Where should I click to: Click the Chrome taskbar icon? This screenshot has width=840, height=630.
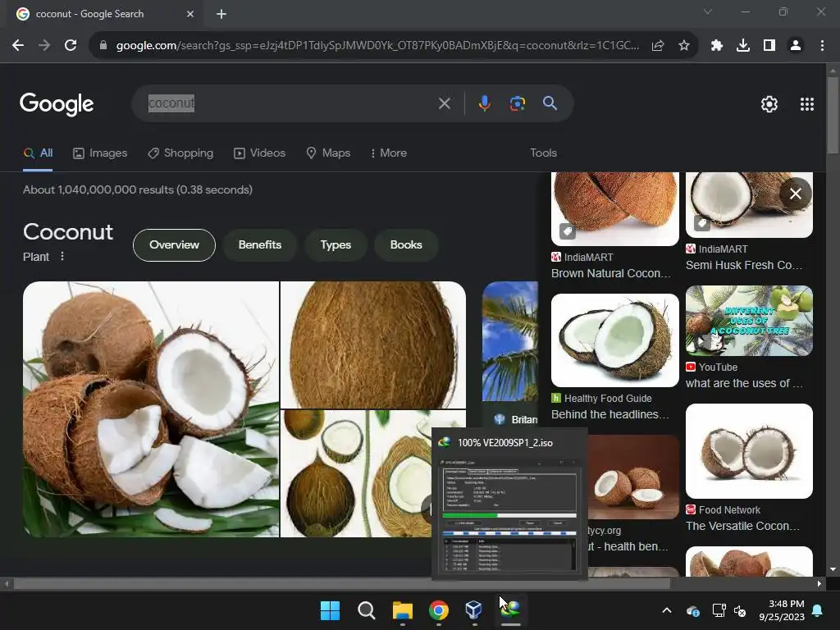click(x=438, y=610)
